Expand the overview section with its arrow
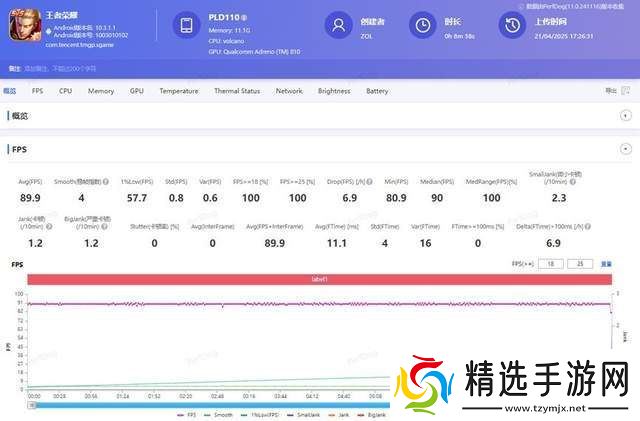Viewport: 640px width, 421px height. click(x=626, y=116)
